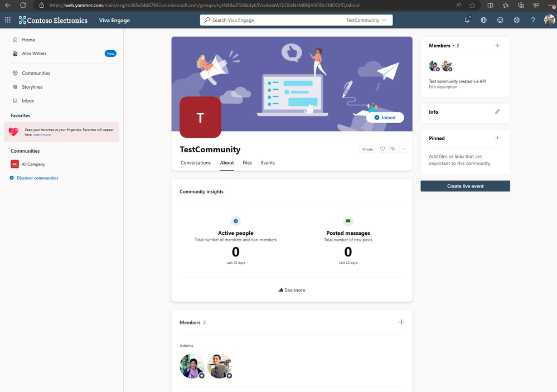Open browser favorites list icon

coord(506,6)
